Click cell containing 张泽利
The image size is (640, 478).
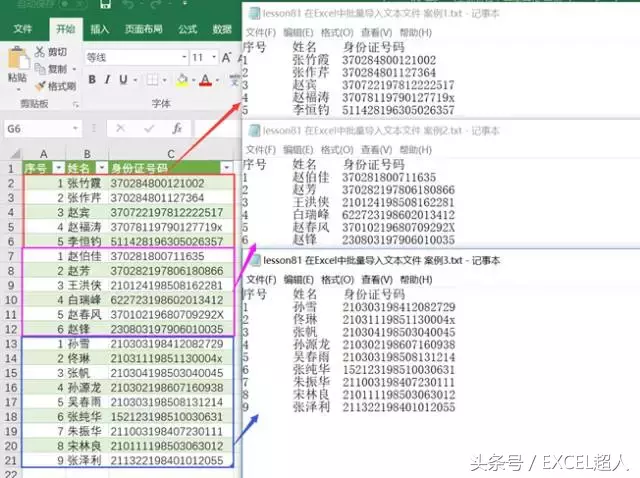pos(87,460)
